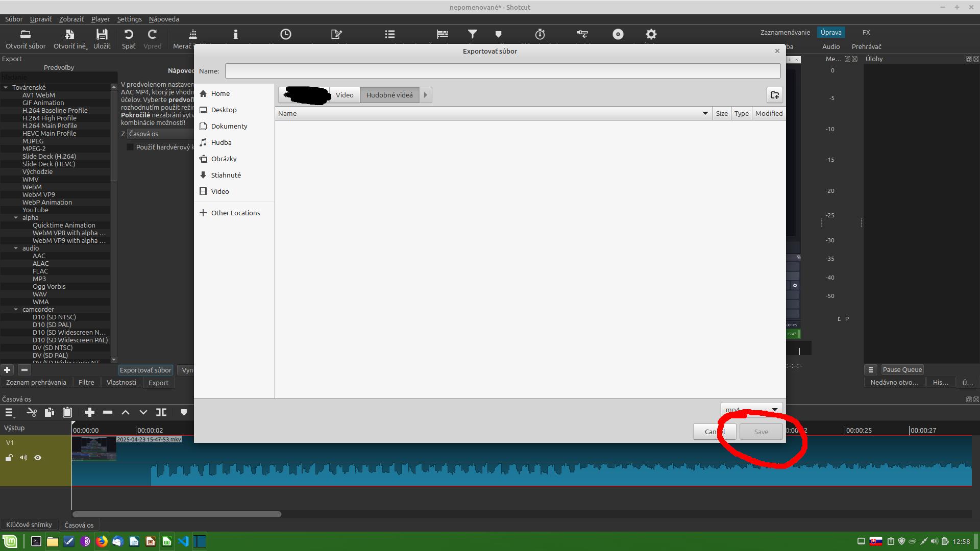This screenshot has height=551, width=980.
Task: Mute the V1 track audio
Action: click(23, 458)
